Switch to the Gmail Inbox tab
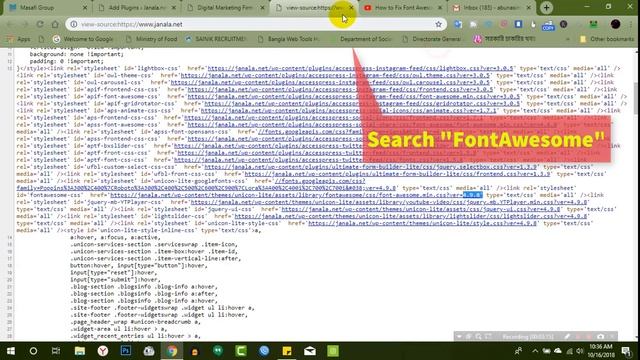The image size is (640, 360). (x=492, y=8)
